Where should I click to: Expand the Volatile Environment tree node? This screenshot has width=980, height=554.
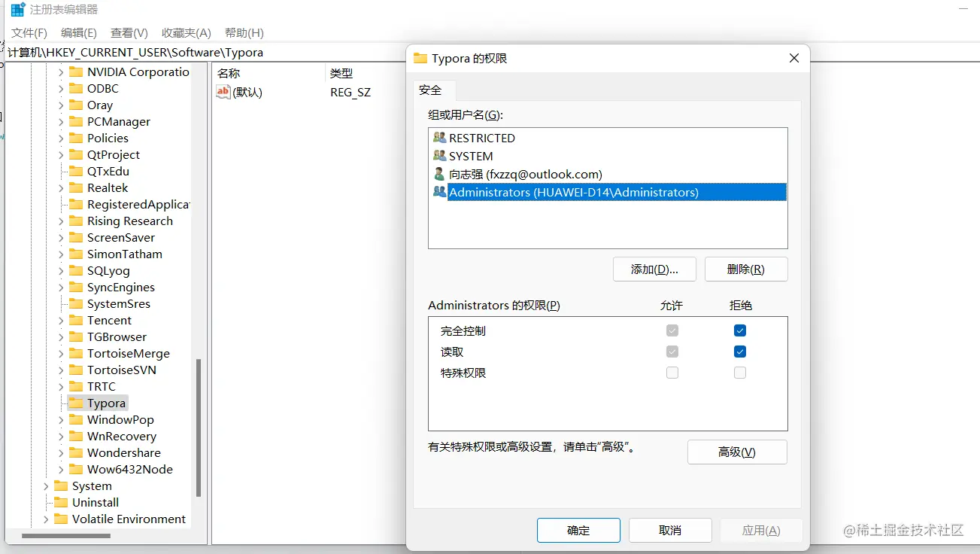46,519
